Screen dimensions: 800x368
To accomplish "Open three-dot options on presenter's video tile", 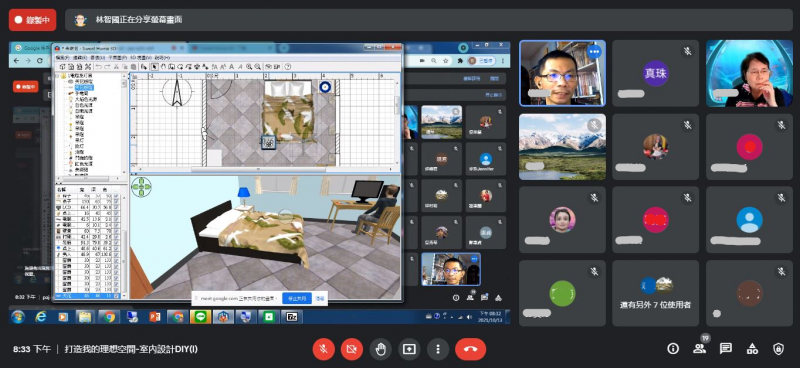I will pyautogui.click(x=594, y=52).
